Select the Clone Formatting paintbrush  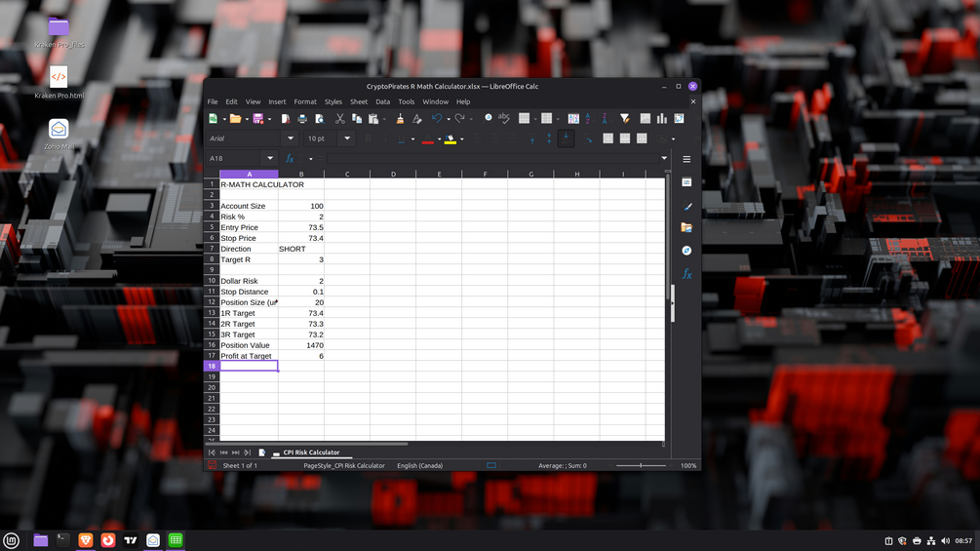click(x=400, y=119)
